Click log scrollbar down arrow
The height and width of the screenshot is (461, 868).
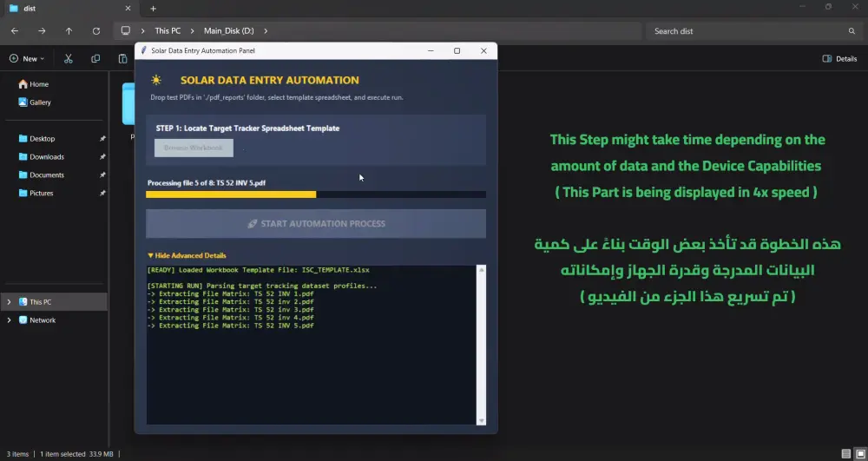481,421
